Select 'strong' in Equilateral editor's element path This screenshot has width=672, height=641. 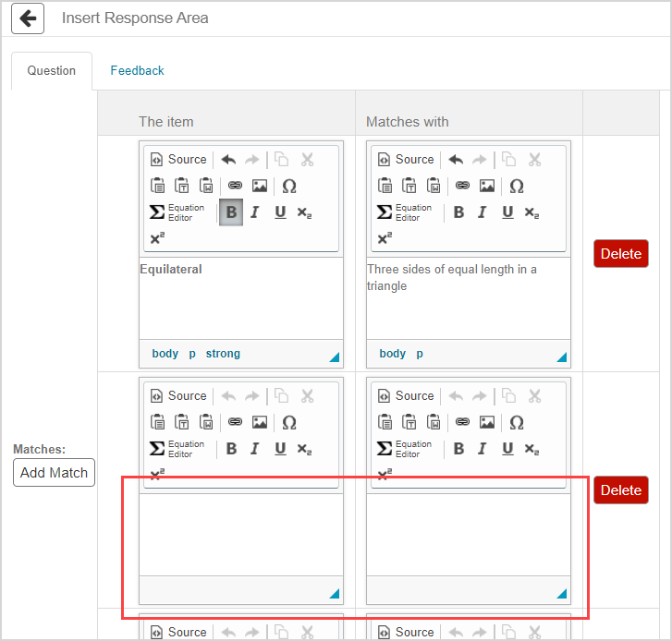(223, 354)
